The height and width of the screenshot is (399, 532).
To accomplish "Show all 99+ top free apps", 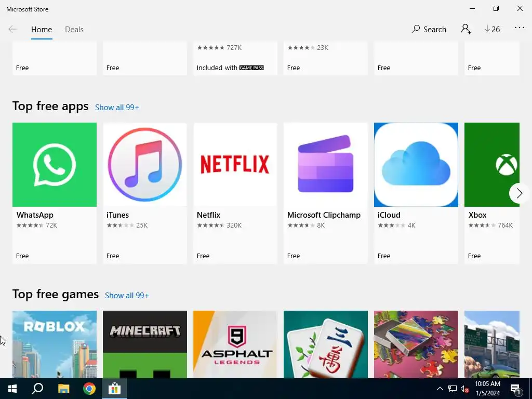I will click(x=117, y=108).
